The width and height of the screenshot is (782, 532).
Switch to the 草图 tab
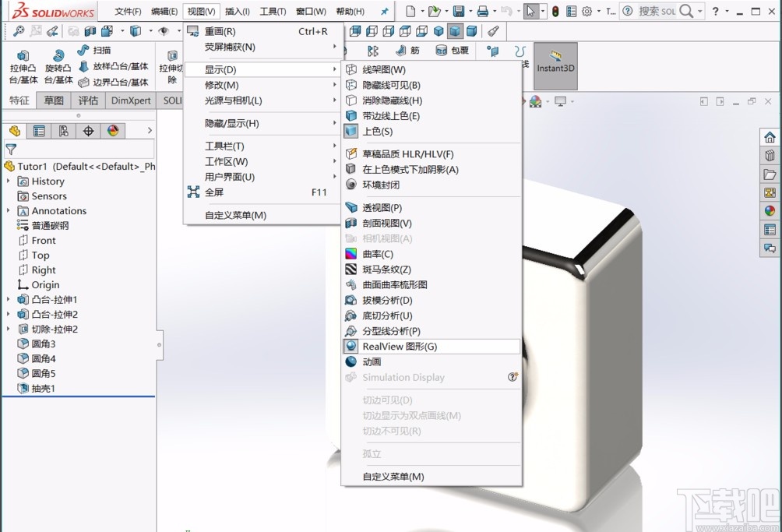53,100
